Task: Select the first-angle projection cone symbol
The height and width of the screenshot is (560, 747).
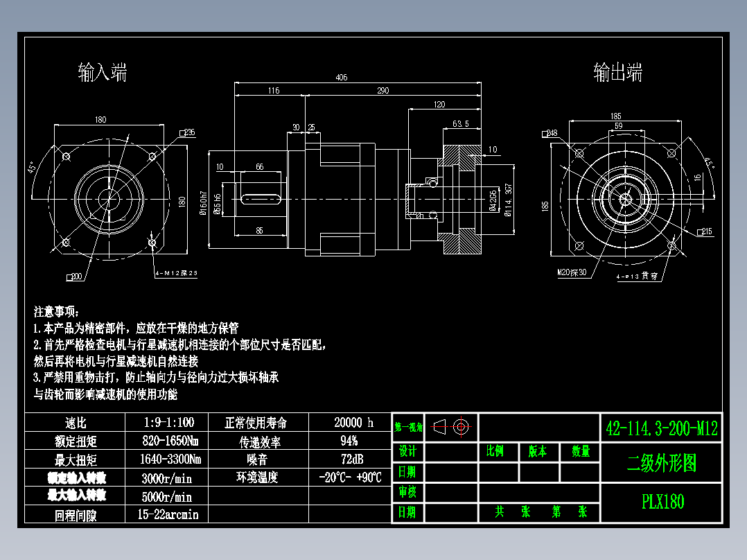Action: (x=441, y=428)
